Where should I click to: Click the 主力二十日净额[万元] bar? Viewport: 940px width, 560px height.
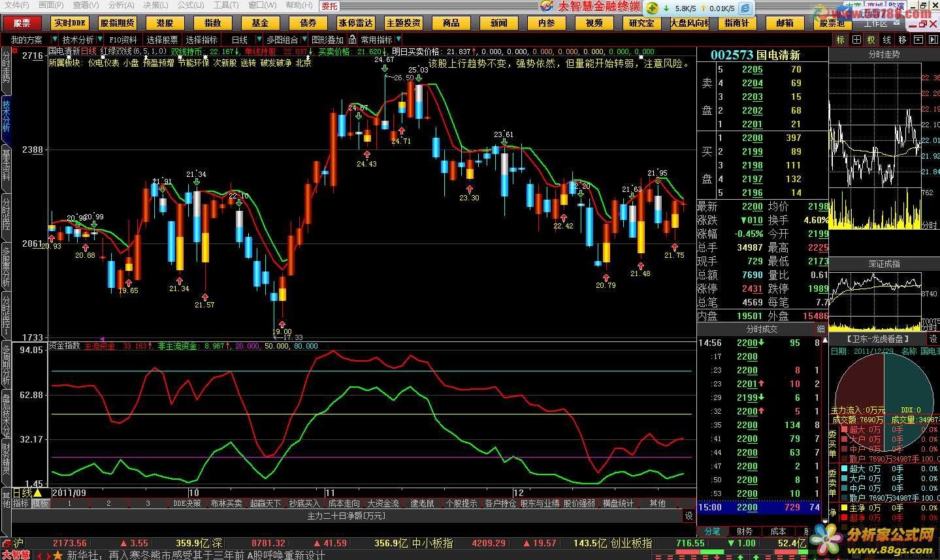point(346,516)
